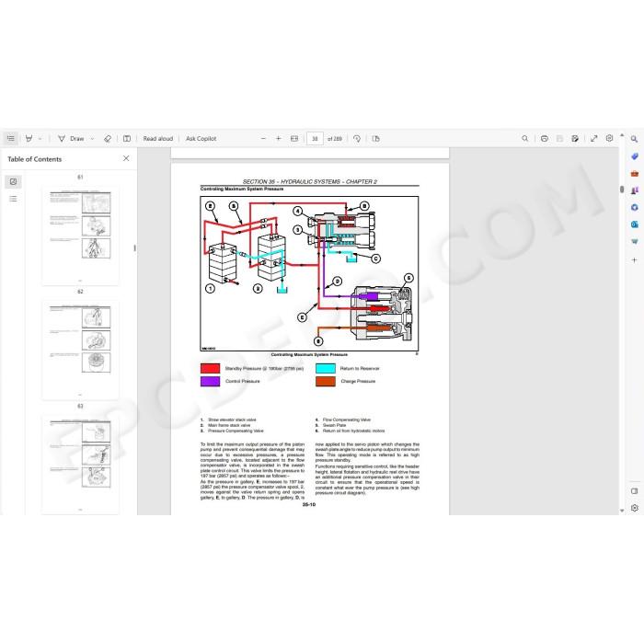The image size is (644, 644).
Task: Select the Highlight tool in the toolbar
Action: pos(29,138)
